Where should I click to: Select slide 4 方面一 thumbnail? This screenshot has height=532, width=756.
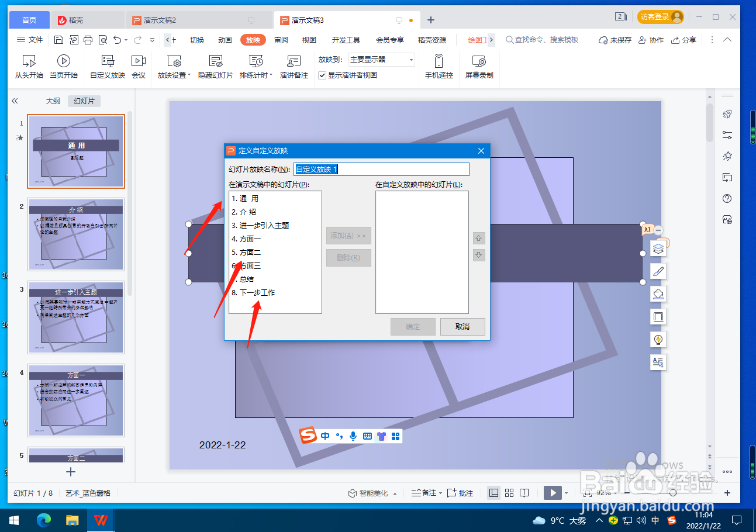[76, 400]
